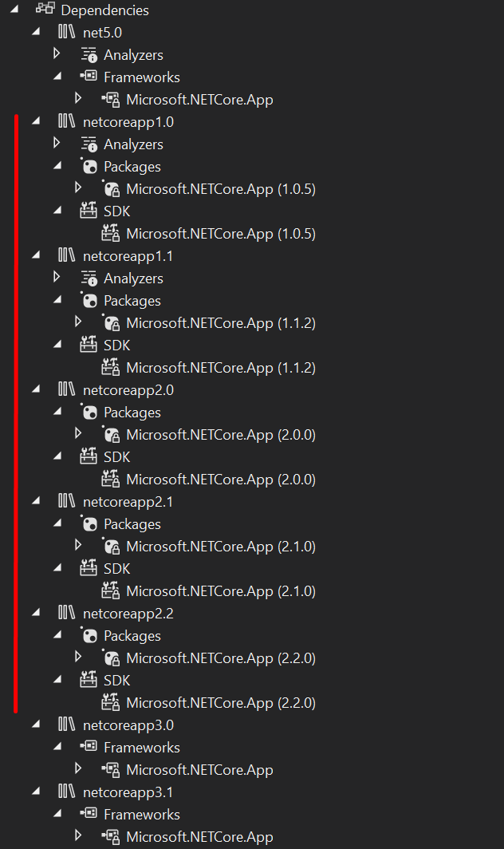Select the Microsoft.NETCore.App (2.0.0) package icon
504x849 pixels.
112,434
